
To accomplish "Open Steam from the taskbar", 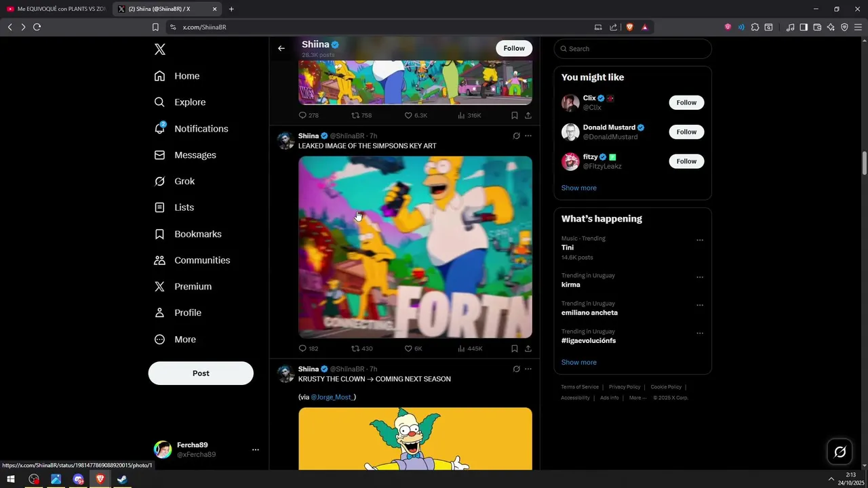I will coord(122,479).
